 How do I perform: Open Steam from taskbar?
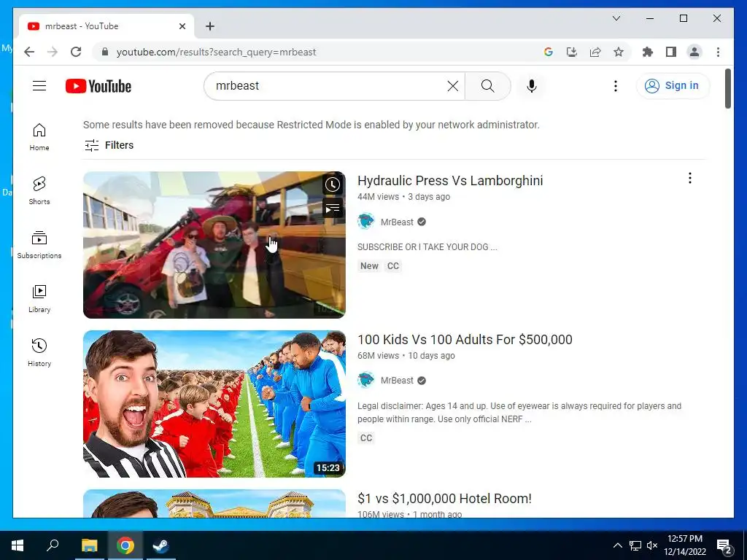(161, 545)
